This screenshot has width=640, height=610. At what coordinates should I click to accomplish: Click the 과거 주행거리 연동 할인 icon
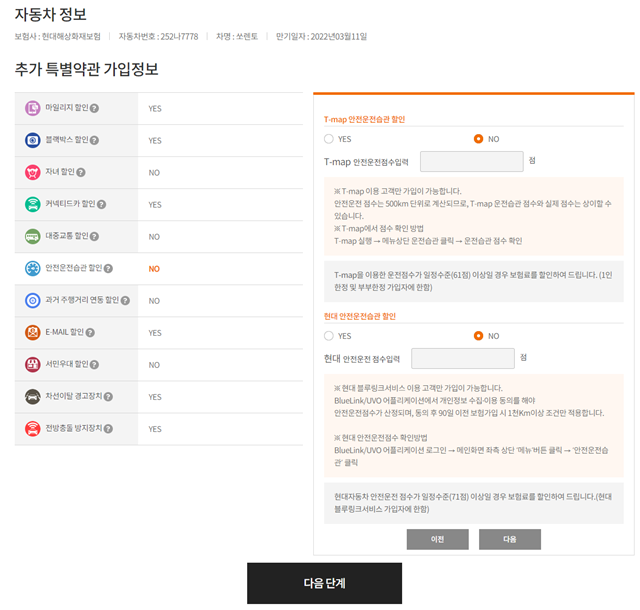point(33,301)
